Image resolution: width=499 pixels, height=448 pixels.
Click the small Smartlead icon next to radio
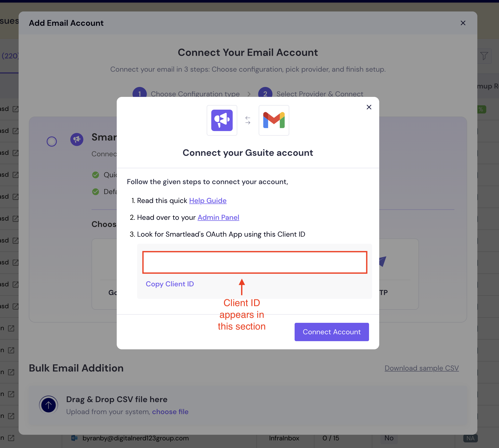coord(77,139)
